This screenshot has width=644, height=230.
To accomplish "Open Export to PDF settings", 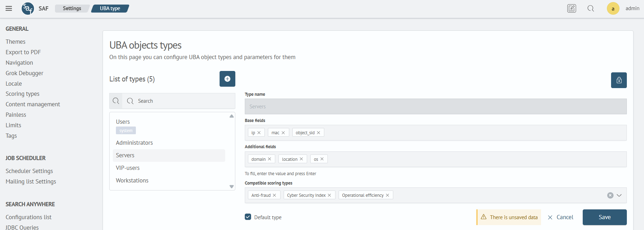I will 23,52.
